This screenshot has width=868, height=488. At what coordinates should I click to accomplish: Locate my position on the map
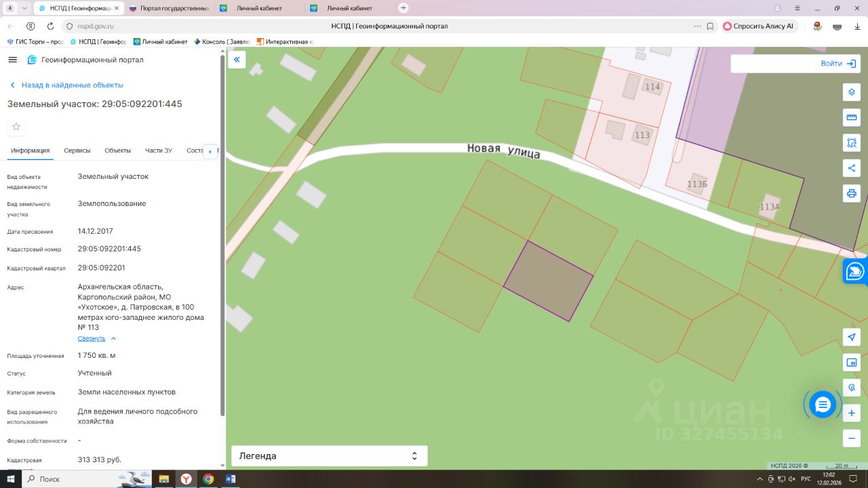coord(852,337)
